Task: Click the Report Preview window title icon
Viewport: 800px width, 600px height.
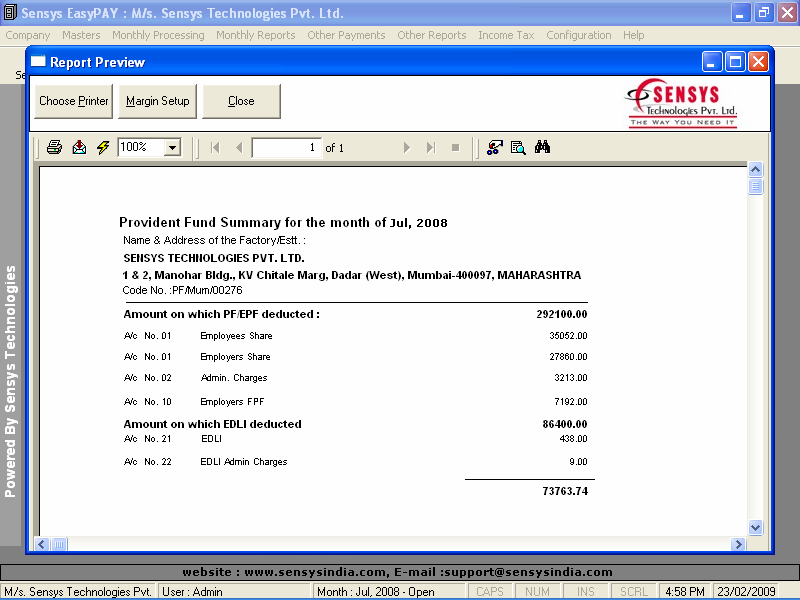Action: tap(38, 62)
